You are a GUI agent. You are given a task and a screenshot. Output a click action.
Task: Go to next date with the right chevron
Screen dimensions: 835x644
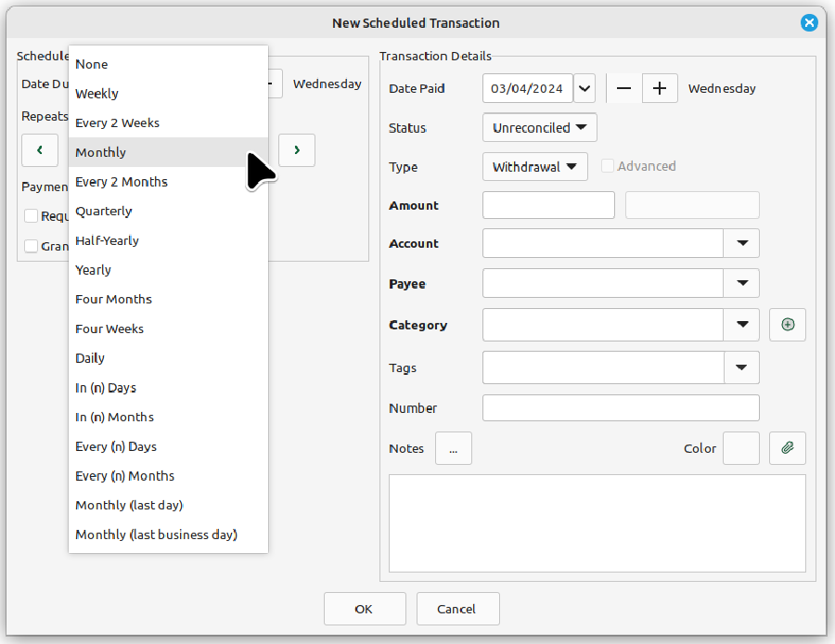pyautogui.click(x=296, y=149)
